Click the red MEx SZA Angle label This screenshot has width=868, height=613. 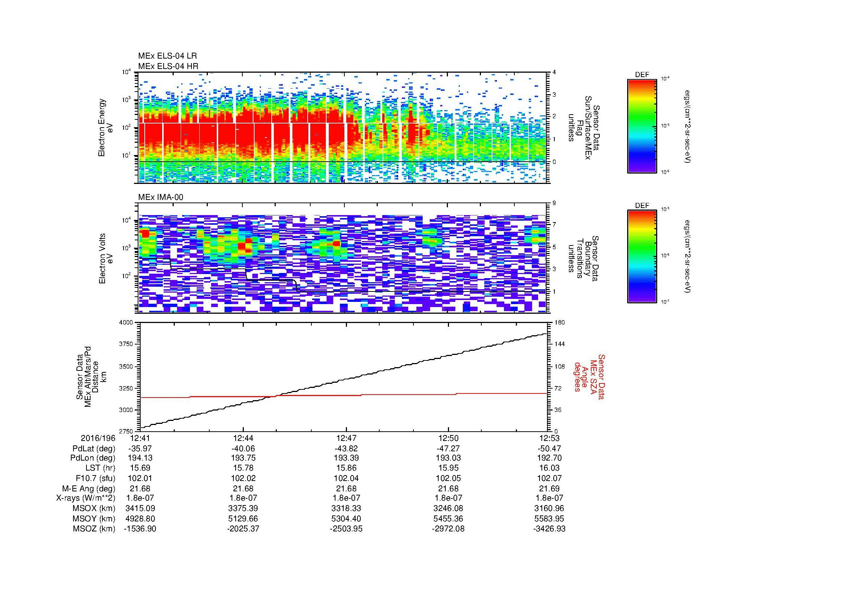pos(589,376)
